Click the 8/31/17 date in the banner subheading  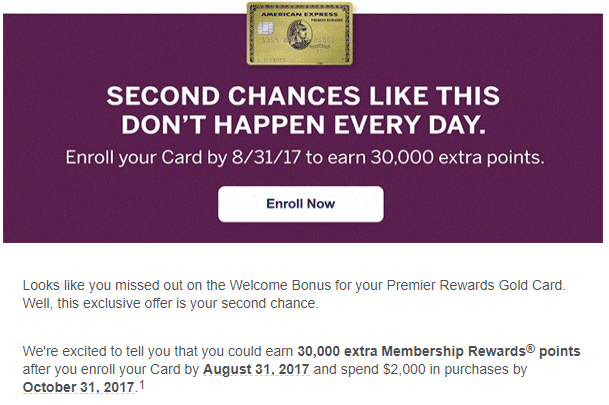point(266,158)
